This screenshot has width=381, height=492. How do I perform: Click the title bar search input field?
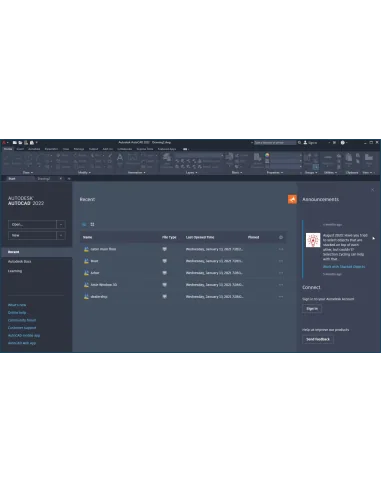pyautogui.click(x=275, y=143)
